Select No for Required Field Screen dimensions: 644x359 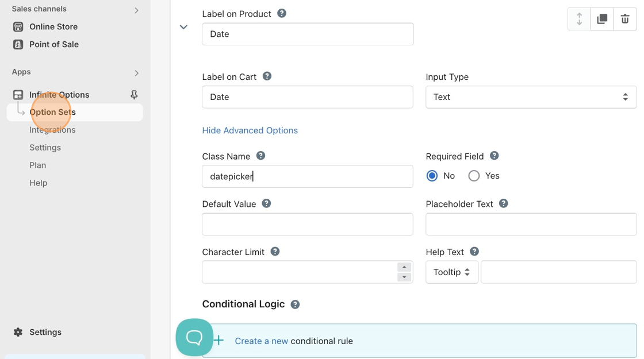(x=432, y=176)
